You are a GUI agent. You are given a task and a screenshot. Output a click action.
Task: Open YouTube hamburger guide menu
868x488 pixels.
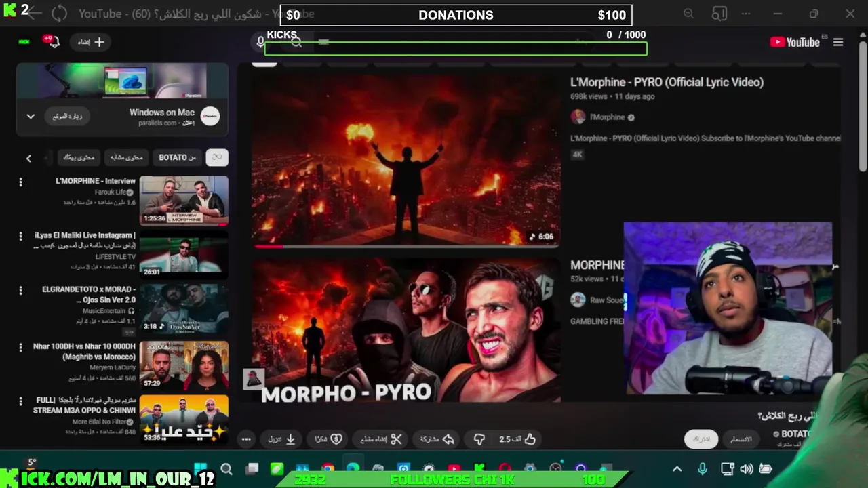(838, 42)
